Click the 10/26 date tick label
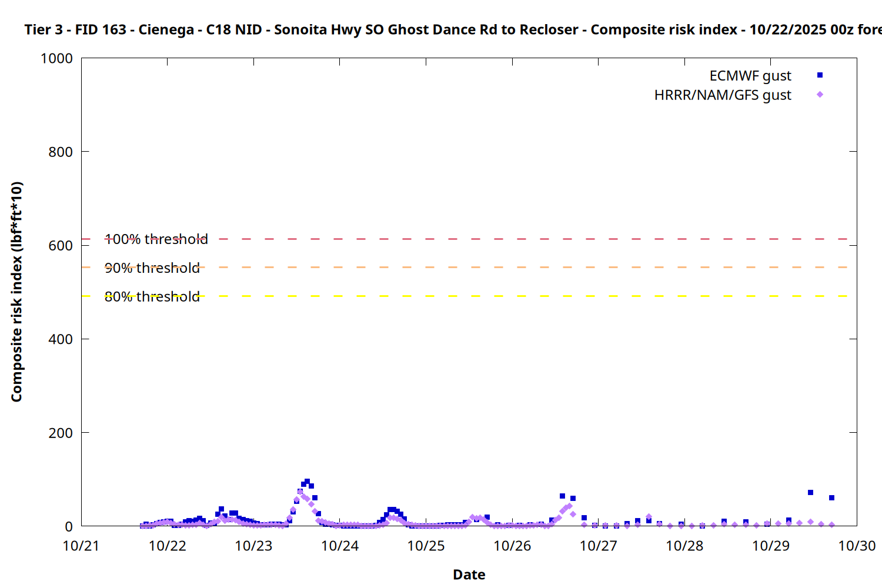This screenshot has height=588, width=882. coord(512,546)
